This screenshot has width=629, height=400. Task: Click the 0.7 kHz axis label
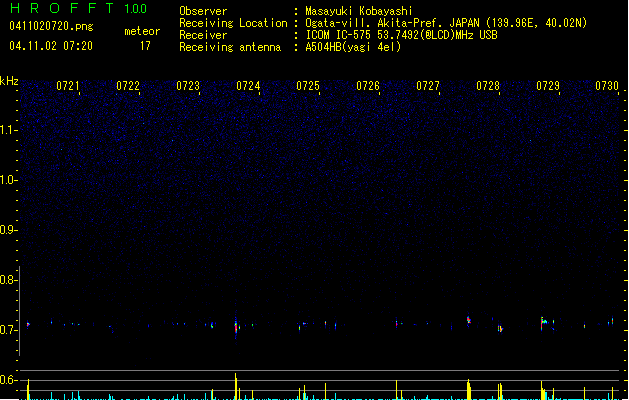click(8, 330)
